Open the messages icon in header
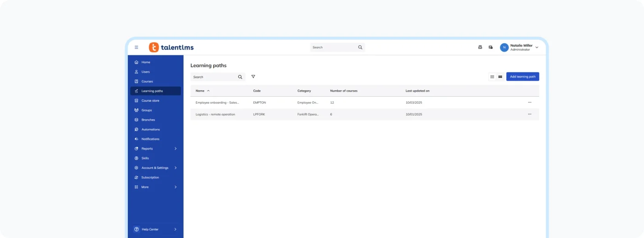Image resolution: width=644 pixels, height=238 pixels. 480,47
